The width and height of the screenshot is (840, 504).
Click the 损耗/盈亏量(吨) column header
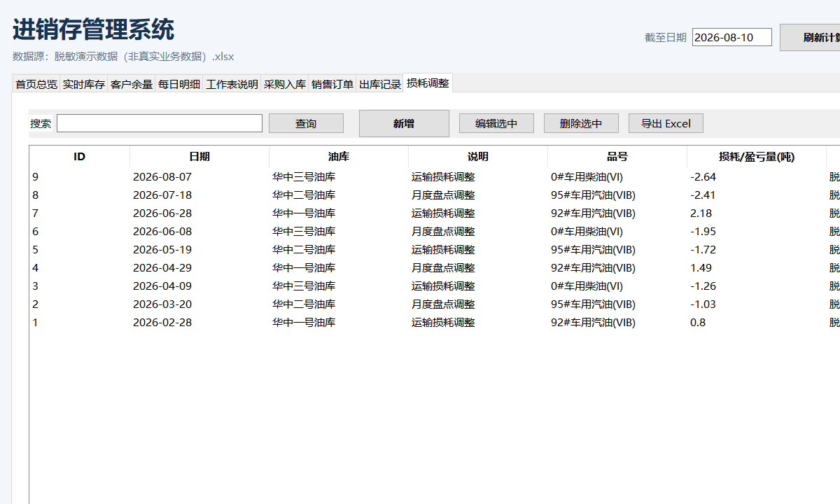[757, 157]
